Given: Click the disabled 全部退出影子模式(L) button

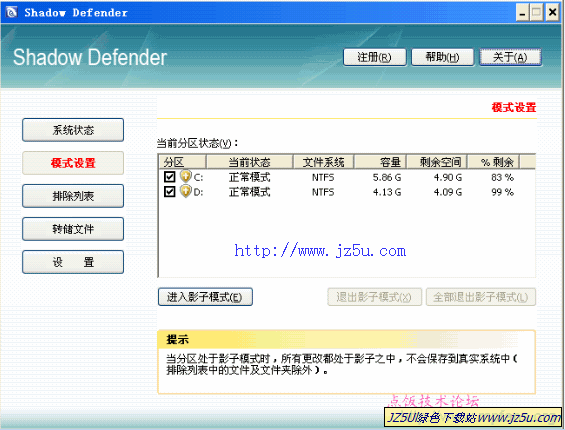Looking at the screenshot, I should pyautogui.click(x=481, y=297).
